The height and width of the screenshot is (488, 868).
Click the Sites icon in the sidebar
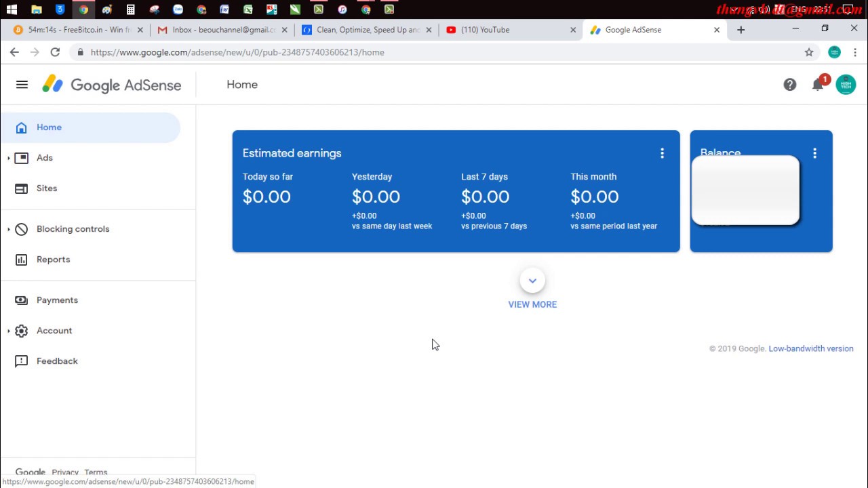point(22,188)
